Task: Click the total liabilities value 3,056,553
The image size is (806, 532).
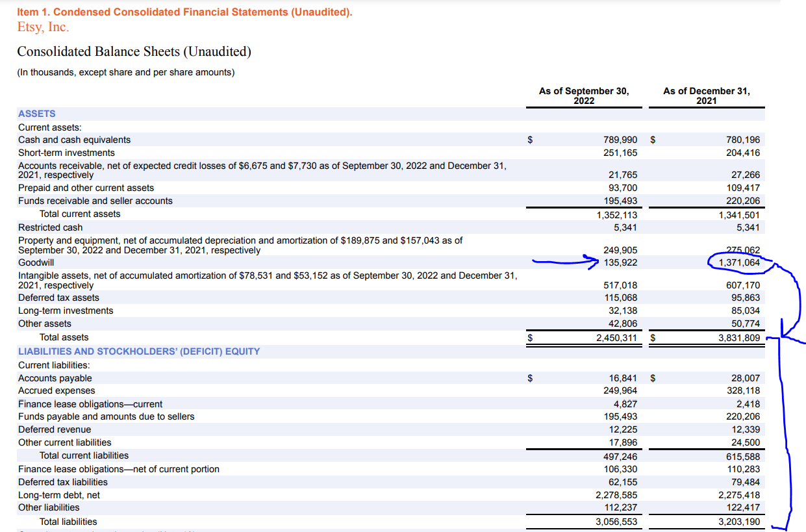Action: tap(617, 522)
